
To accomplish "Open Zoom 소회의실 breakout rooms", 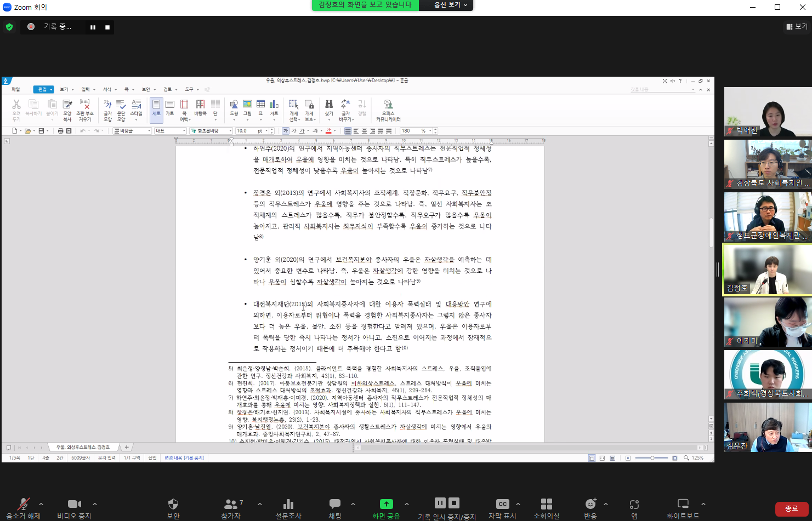I will 547,508.
